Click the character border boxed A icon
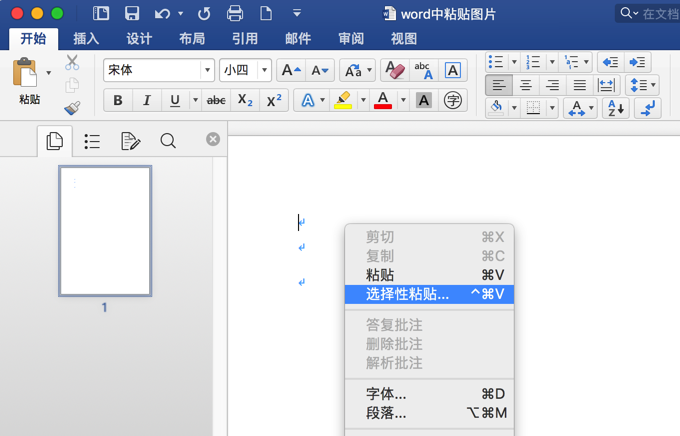The width and height of the screenshot is (680, 436). [453, 70]
